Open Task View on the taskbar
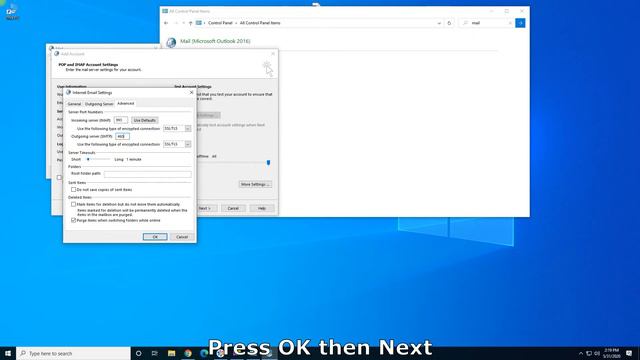The height and width of the screenshot is (360, 640). point(155,353)
